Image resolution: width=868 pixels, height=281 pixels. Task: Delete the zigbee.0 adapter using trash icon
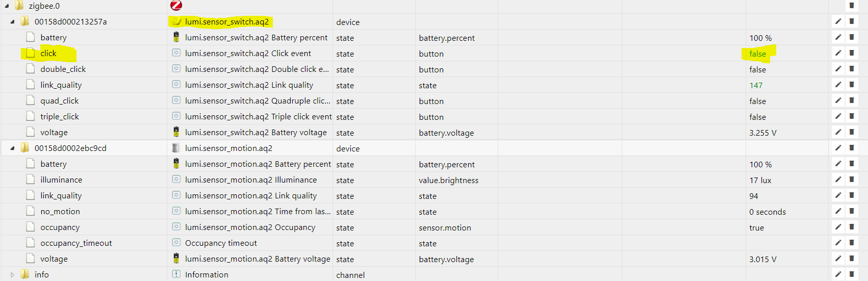(x=852, y=6)
